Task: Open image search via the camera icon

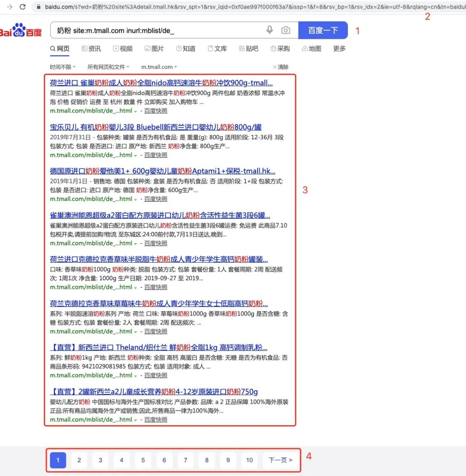Action: [x=286, y=30]
